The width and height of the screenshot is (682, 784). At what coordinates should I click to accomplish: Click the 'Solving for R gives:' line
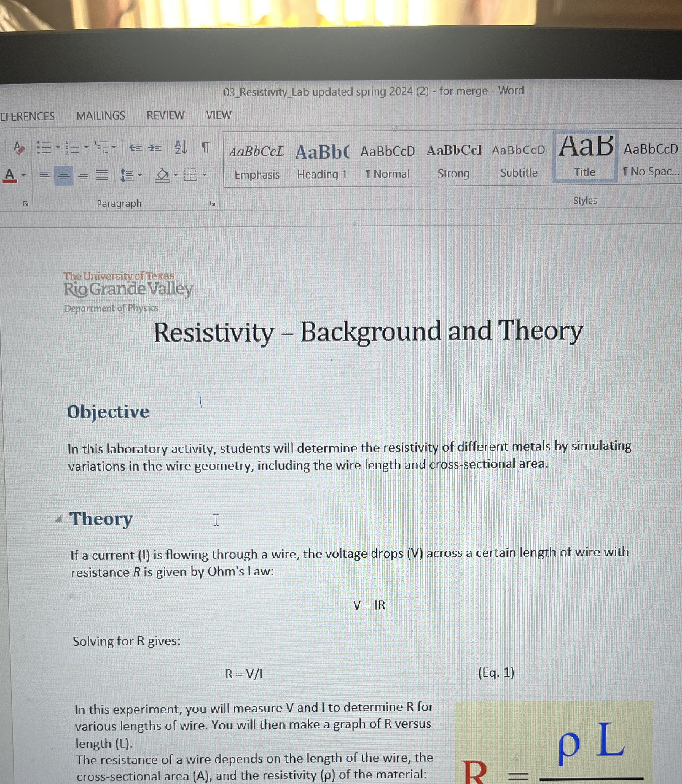tap(126, 641)
